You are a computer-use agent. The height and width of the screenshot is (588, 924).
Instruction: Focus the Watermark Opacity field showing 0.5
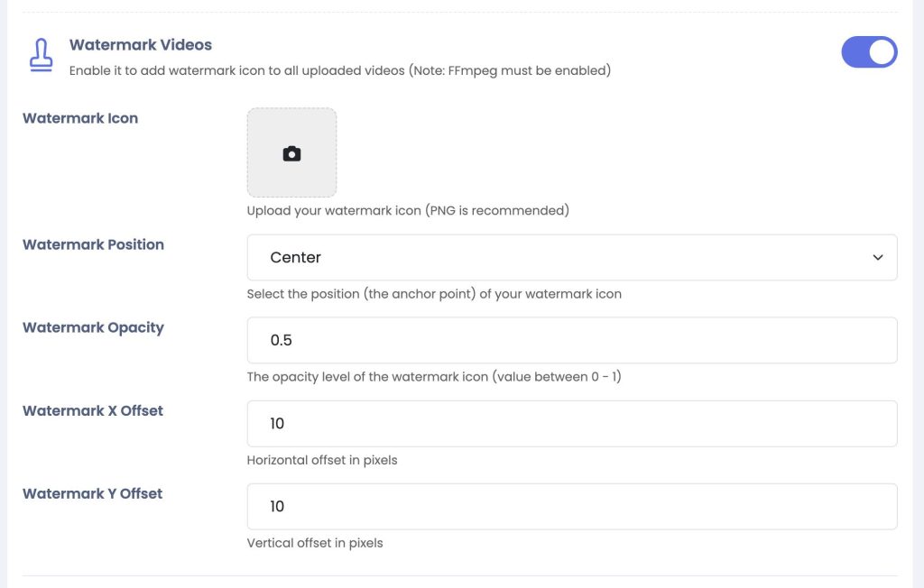(x=571, y=340)
